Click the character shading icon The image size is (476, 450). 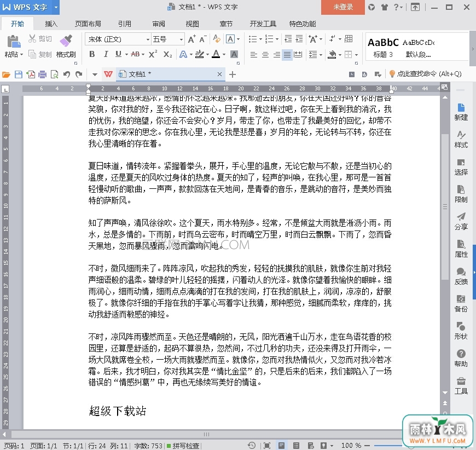234,54
